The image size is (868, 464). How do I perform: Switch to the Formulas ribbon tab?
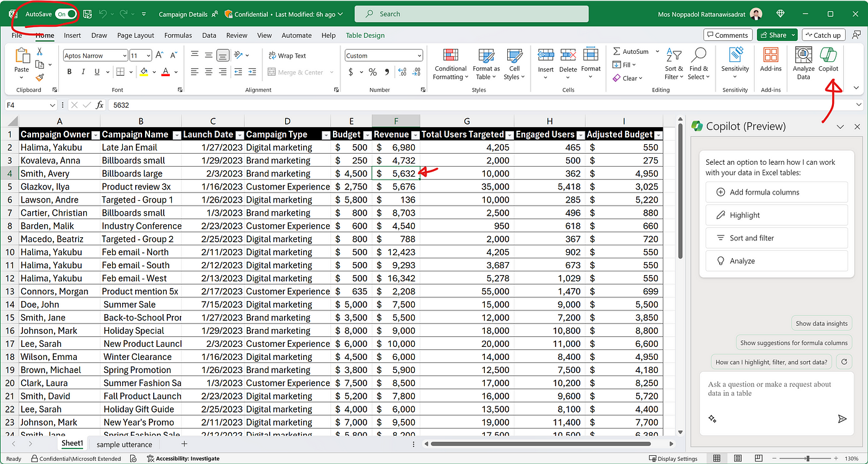coord(178,35)
